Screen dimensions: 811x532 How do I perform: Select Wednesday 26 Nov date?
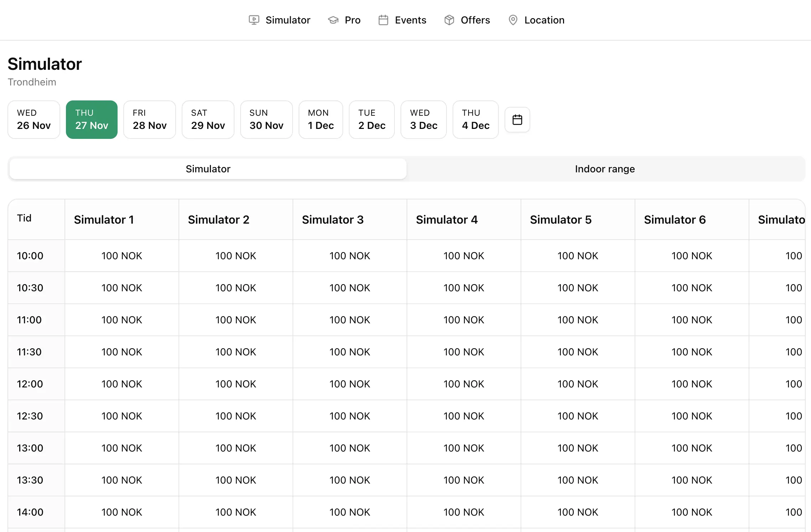[x=34, y=120]
